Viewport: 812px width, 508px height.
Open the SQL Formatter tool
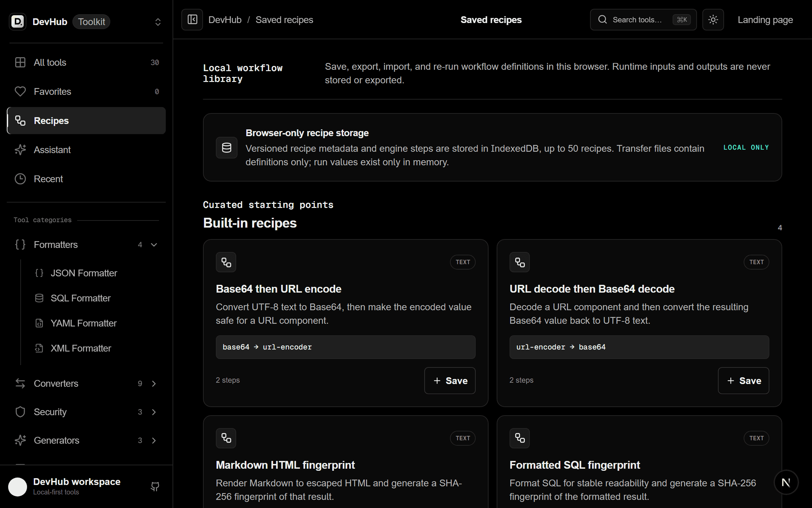pos(96,298)
